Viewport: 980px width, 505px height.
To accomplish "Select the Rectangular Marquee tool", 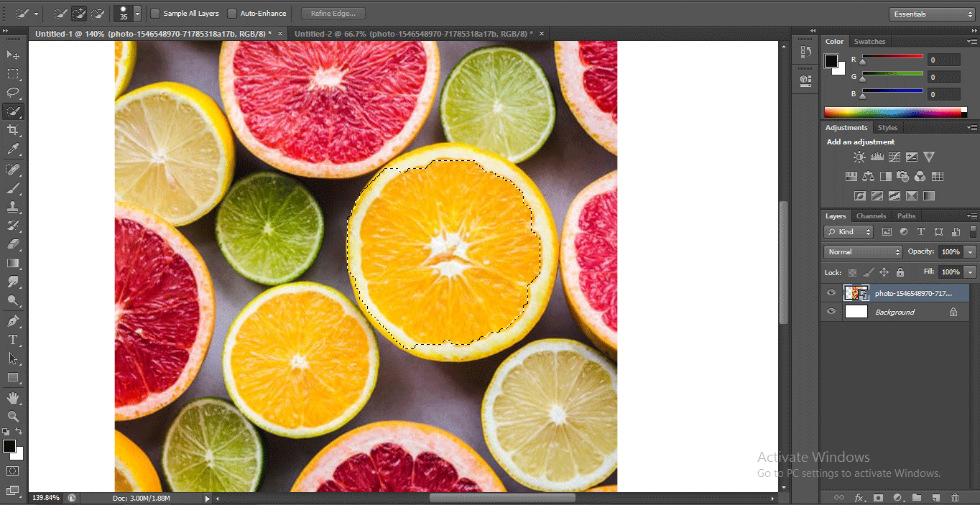I will pos(13,73).
